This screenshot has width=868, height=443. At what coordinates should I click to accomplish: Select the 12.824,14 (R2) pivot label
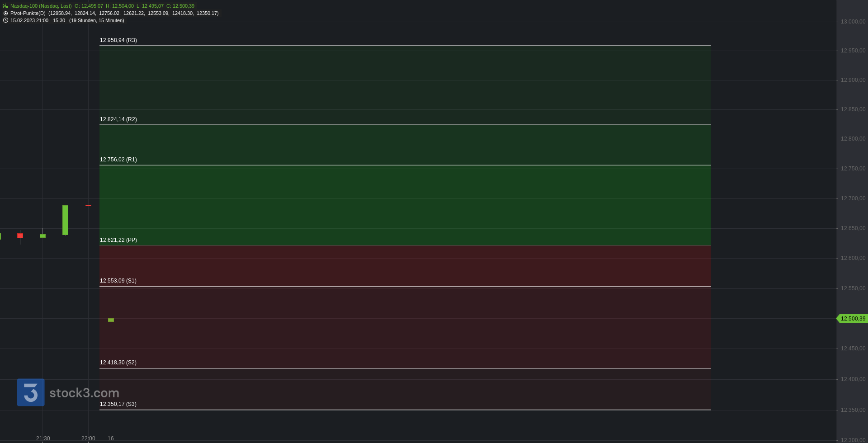point(118,119)
